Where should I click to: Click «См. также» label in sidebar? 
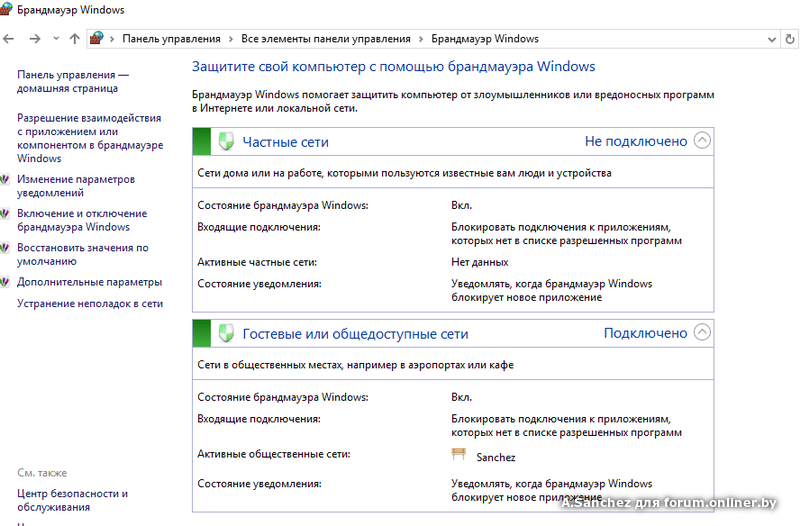coord(42,473)
